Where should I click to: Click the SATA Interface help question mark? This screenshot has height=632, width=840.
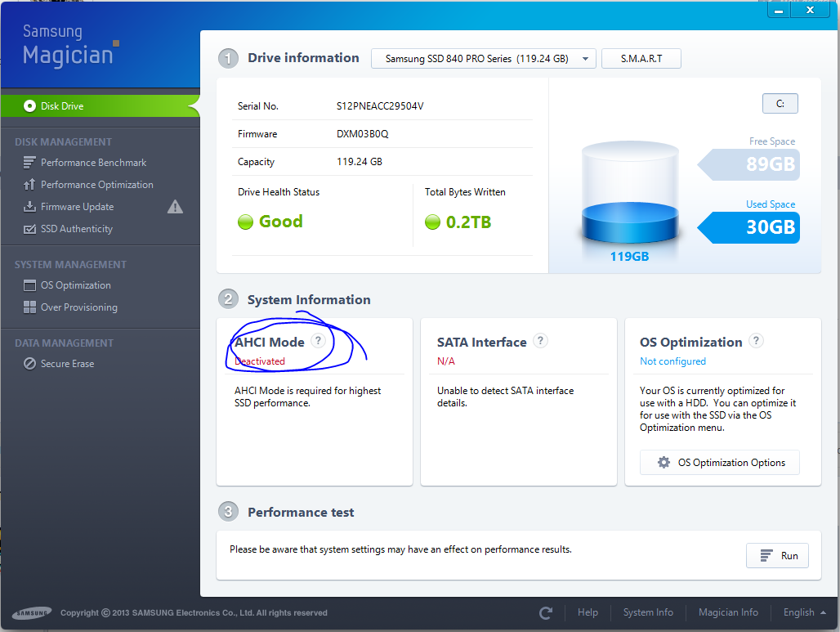(x=541, y=340)
